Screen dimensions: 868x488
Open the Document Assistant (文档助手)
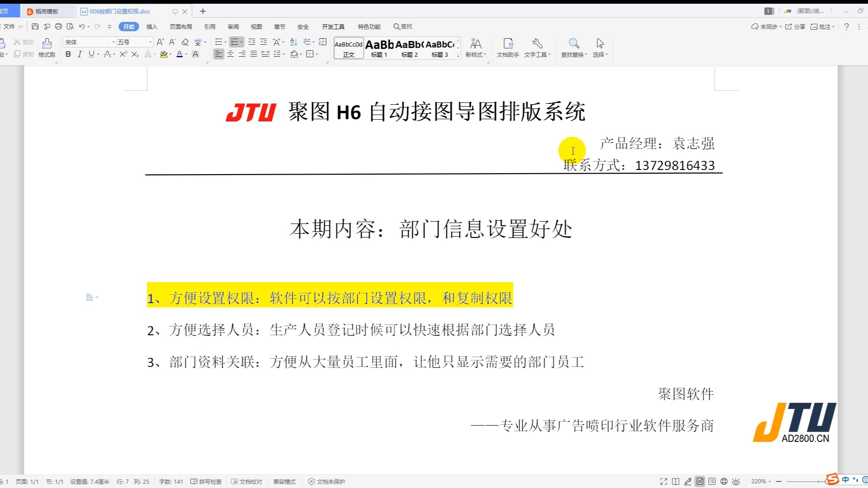point(508,48)
